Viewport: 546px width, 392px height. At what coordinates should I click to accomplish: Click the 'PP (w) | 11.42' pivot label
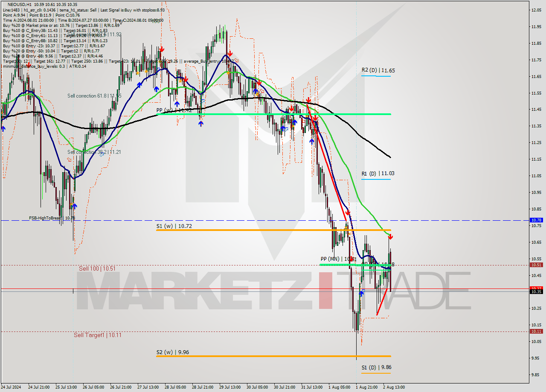[x=174, y=110]
